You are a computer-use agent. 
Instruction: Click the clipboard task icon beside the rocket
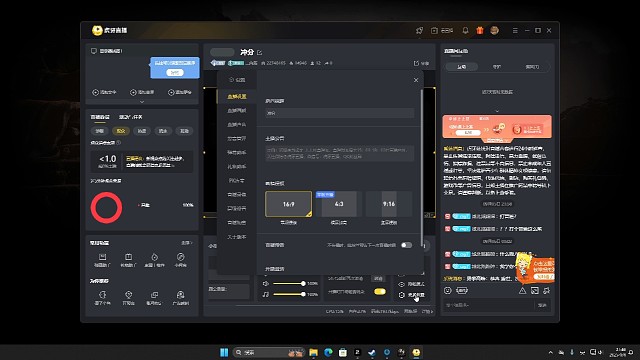pos(434,31)
